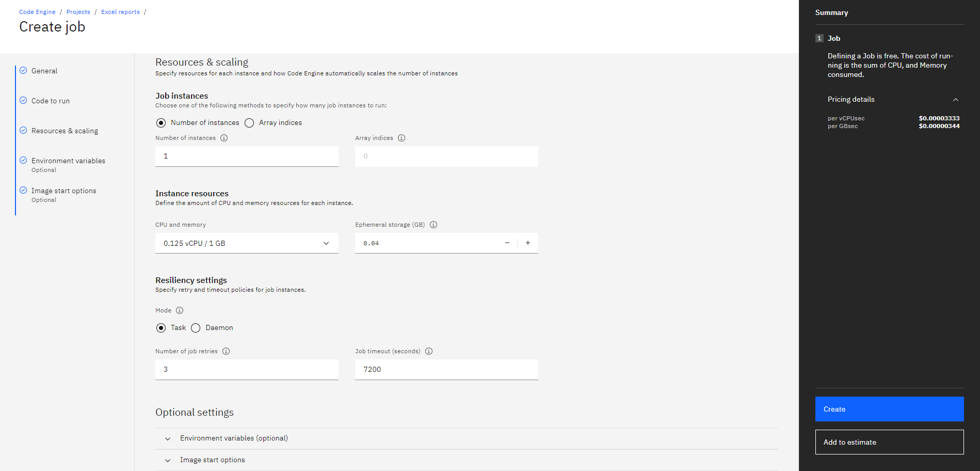The height and width of the screenshot is (471, 980).
Task: Open the CPU and memory dropdown
Action: point(247,243)
